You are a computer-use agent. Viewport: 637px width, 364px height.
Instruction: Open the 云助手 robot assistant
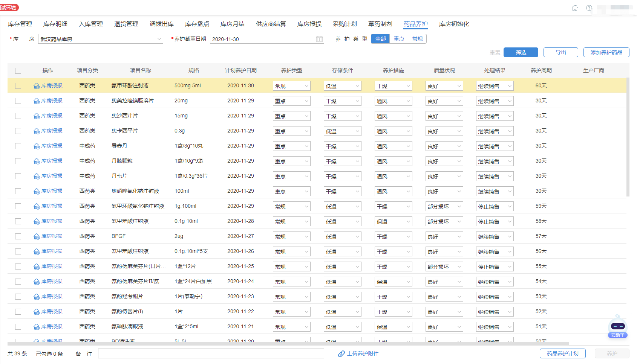(618, 326)
